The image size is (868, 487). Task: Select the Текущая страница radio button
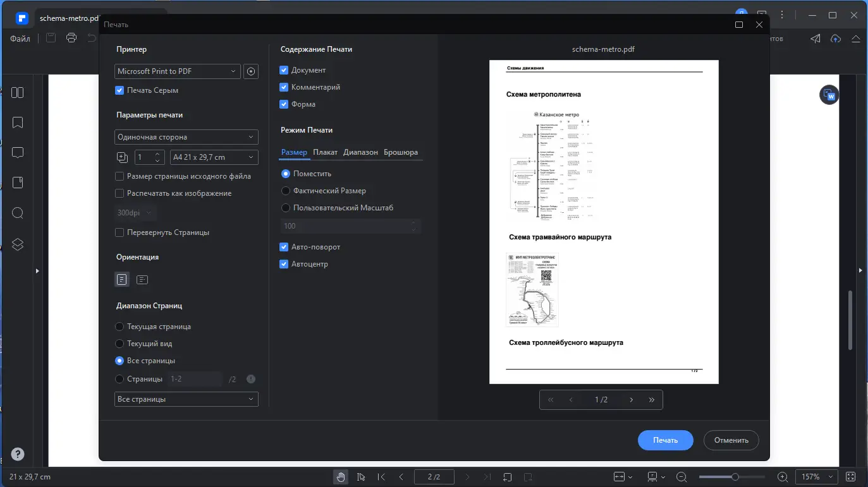119,327
